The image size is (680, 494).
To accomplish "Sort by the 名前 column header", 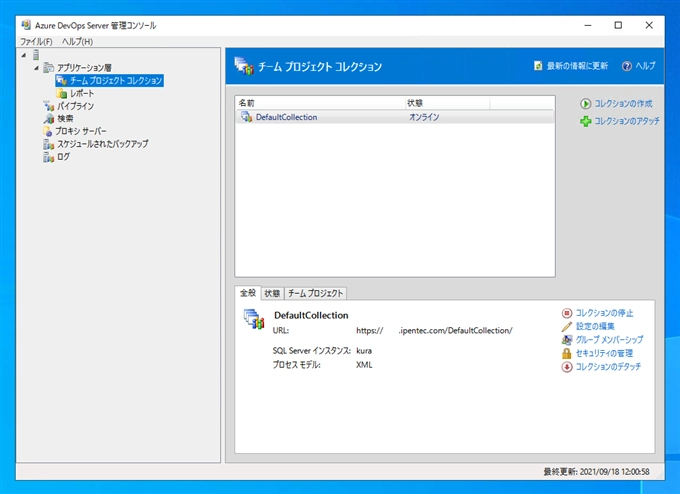I will tap(320, 103).
